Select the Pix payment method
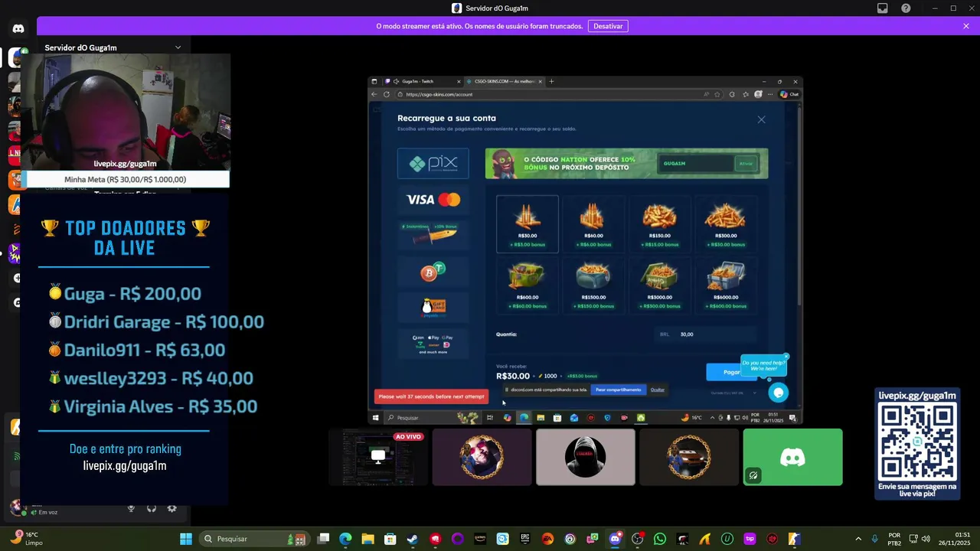980x551 pixels. coord(433,163)
